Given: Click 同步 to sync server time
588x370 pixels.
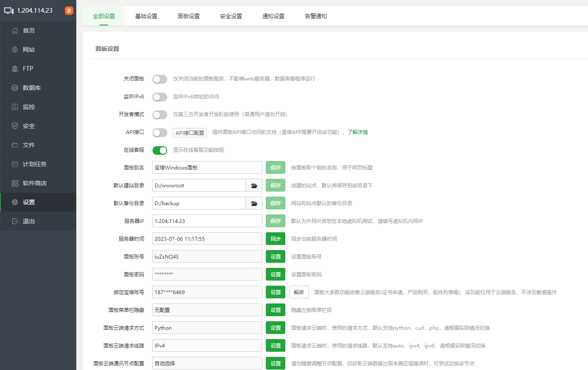Looking at the screenshot, I should pos(276,239).
